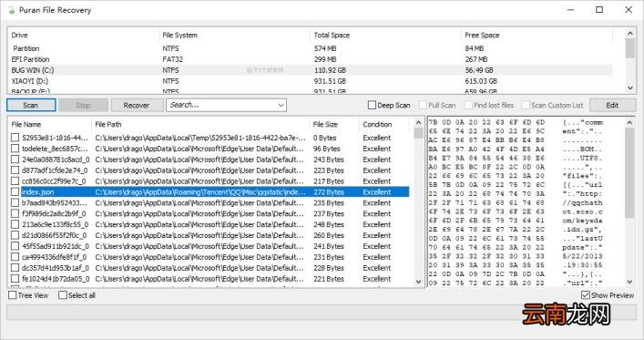Maximize the Puran File Recovery window
Screen dimensions: 644x340
(599, 10)
